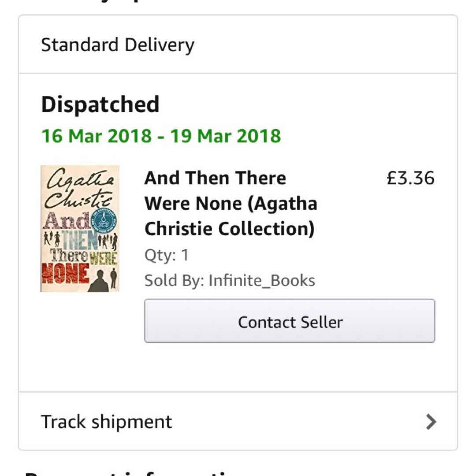Click the cut-off heading at the top edge

click(132, 3)
